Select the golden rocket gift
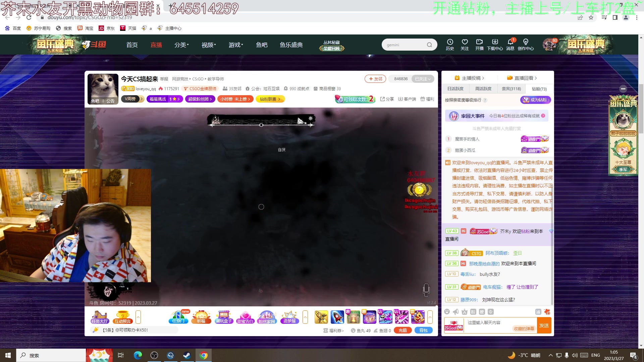The height and width of the screenshot is (362, 644). click(321, 317)
